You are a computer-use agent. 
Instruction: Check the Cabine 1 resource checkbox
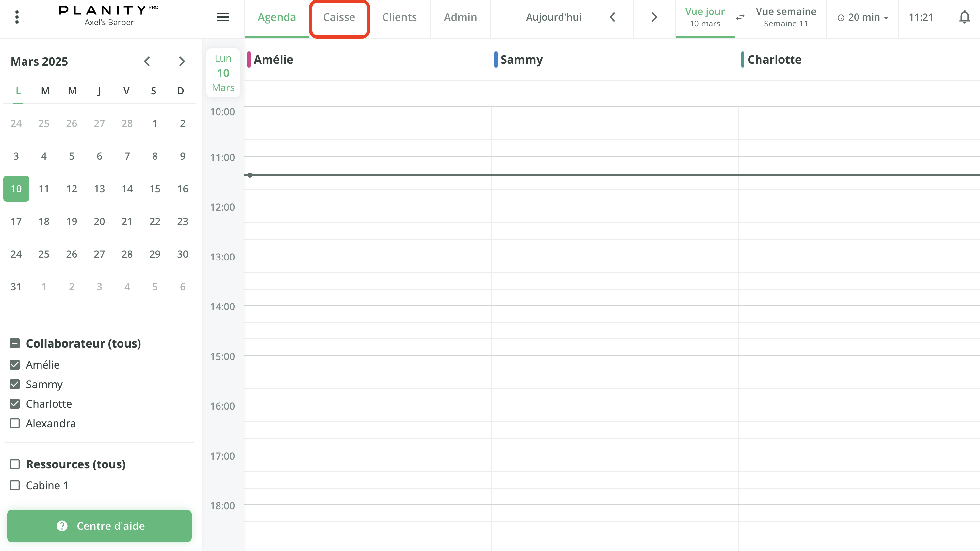pos(15,486)
